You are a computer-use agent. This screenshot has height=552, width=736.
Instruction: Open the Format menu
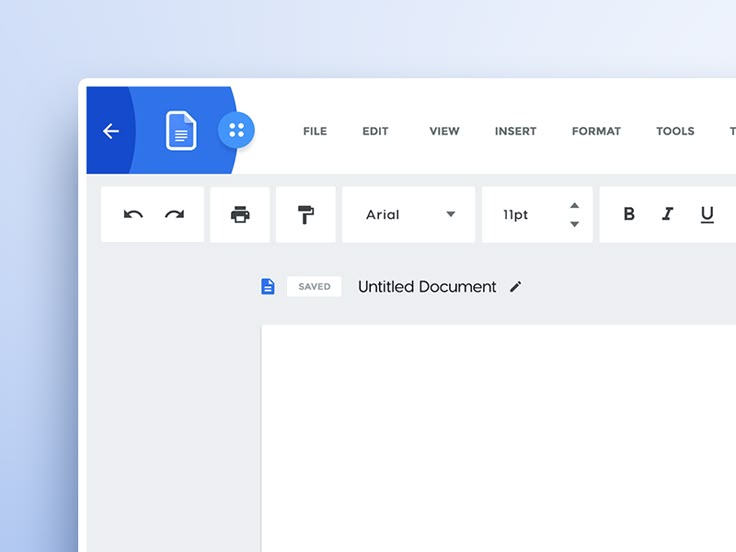[x=596, y=131]
